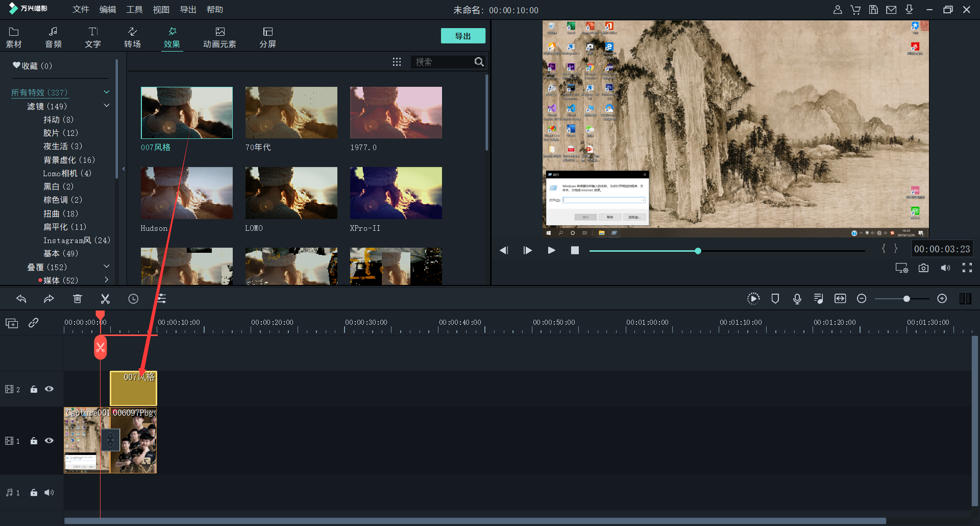Take a snapshot with camera icon
Viewport: 980px width, 526px height.
[x=923, y=268]
